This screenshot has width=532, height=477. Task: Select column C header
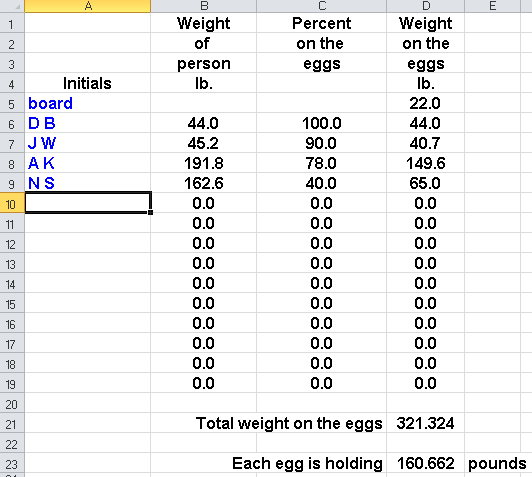point(321,6)
